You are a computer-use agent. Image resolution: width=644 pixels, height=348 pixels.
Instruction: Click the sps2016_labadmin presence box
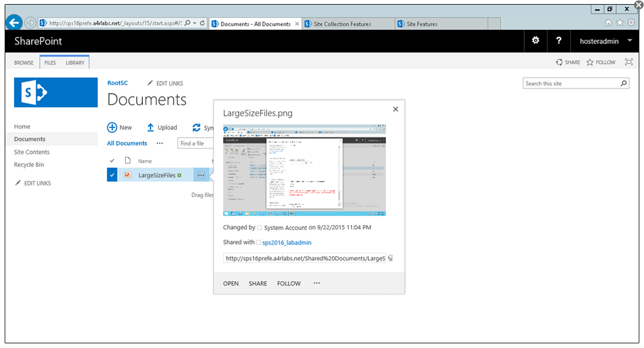pyautogui.click(x=258, y=243)
